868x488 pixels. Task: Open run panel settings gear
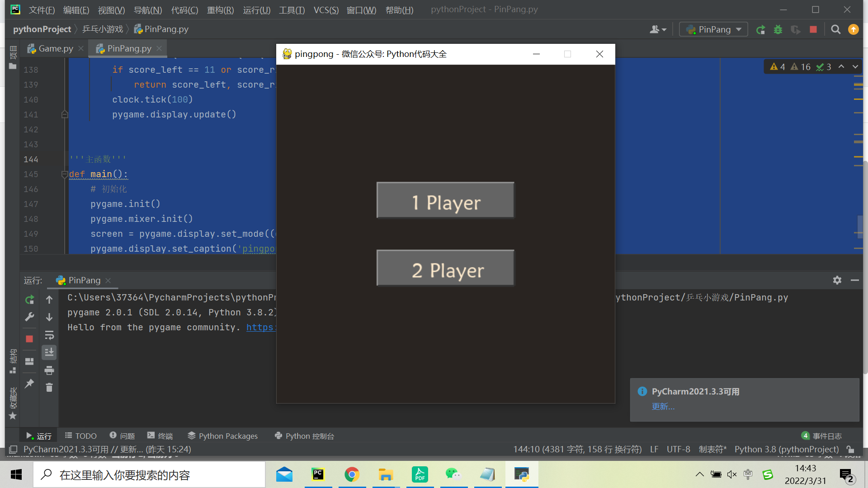point(837,280)
